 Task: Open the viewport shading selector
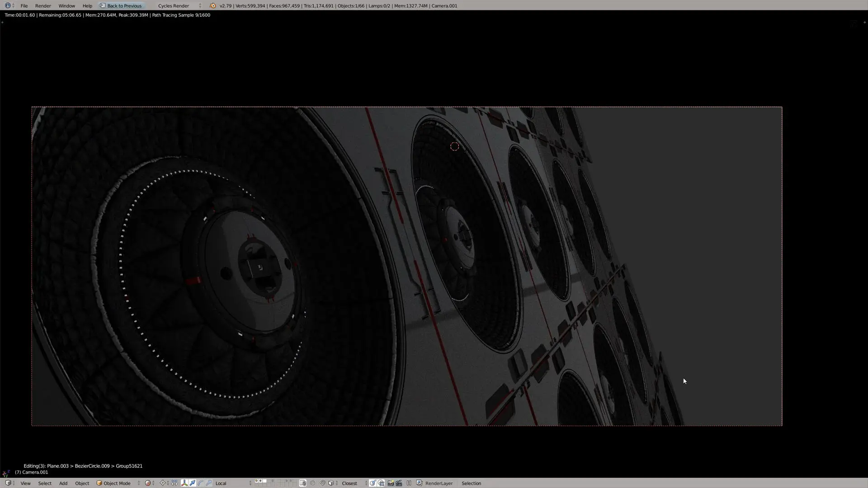150,483
